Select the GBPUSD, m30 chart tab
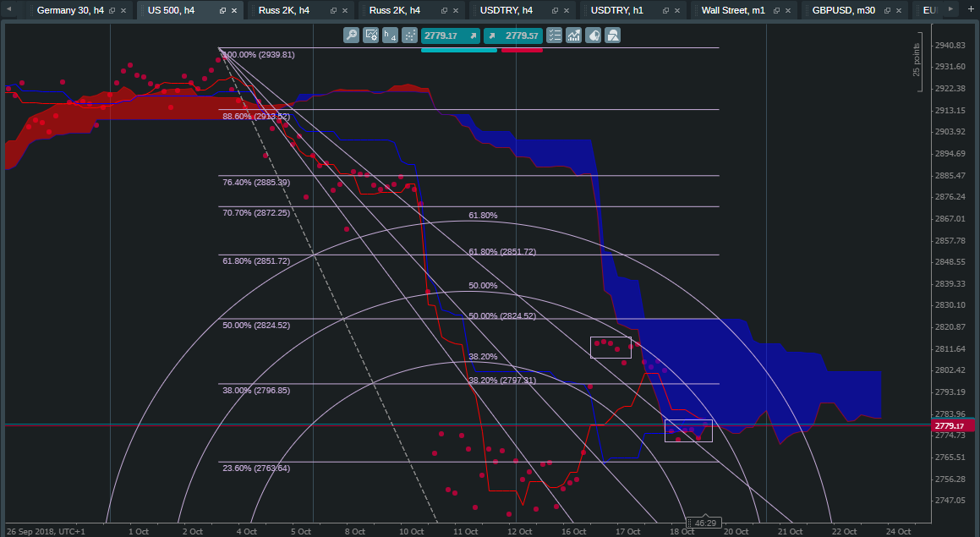The image size is (980, 537). pos(843,10)
